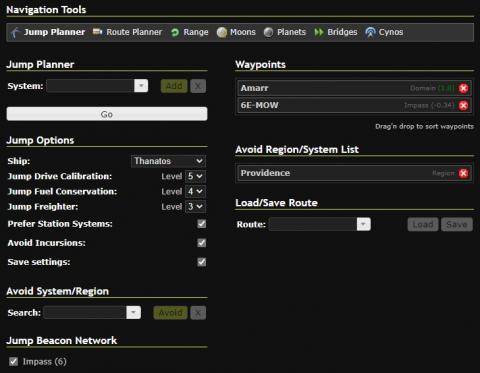Click the Add system button

pos(174,86)
